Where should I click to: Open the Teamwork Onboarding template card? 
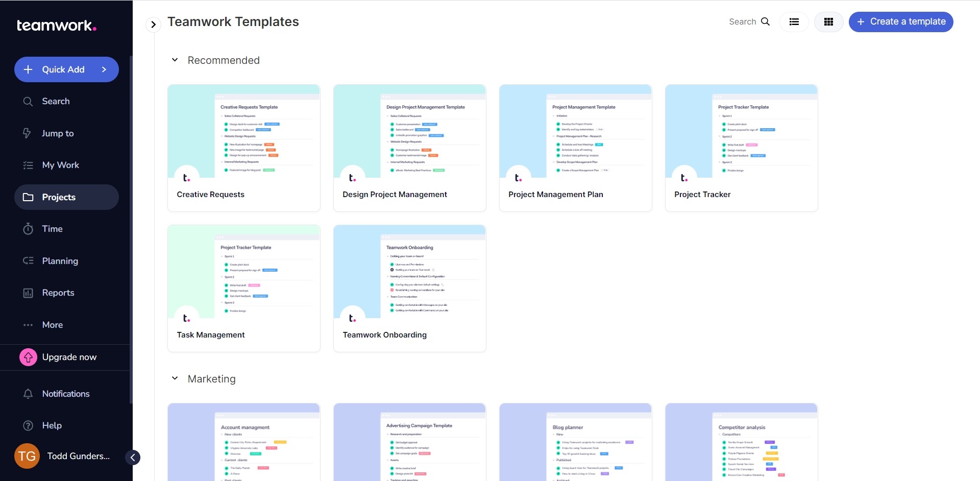(409, 288)
